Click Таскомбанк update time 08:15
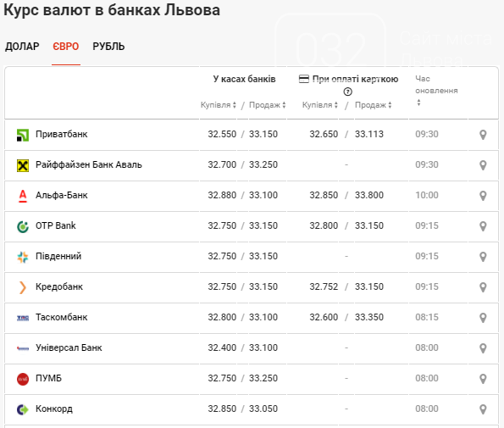Image resolution: width=504 pixels, height=428 pixels. coord(427,317)
